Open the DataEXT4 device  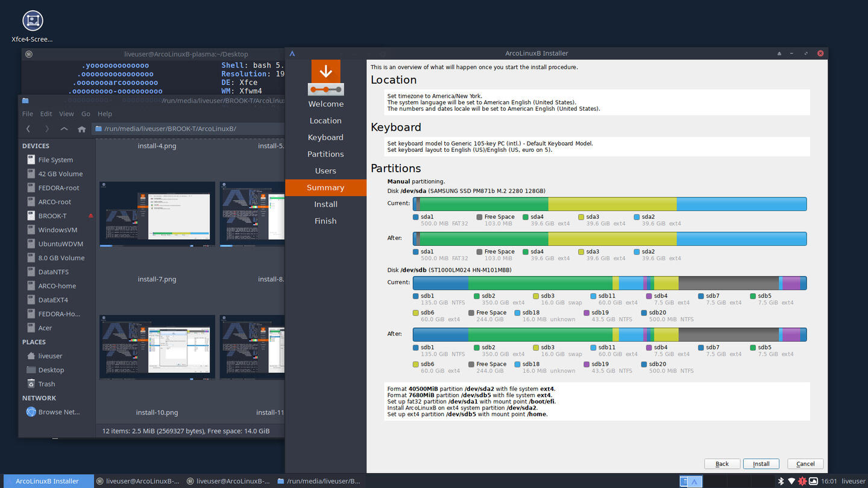coord(55,299)
